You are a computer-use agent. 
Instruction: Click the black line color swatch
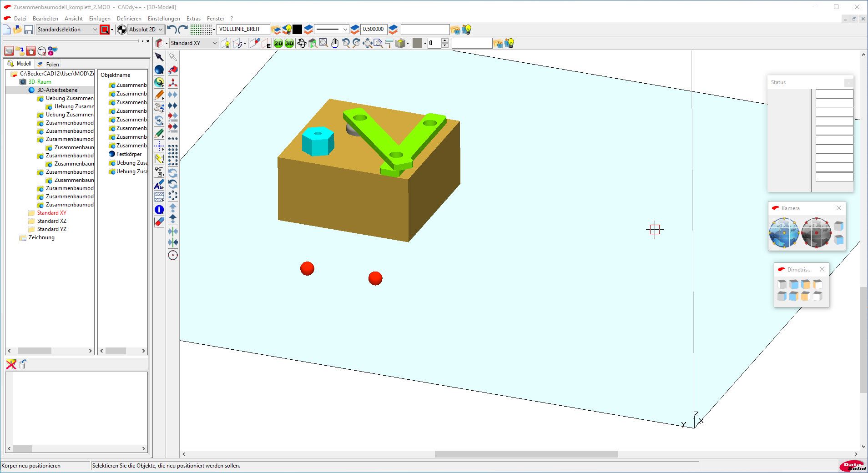(x=297, y=30)
